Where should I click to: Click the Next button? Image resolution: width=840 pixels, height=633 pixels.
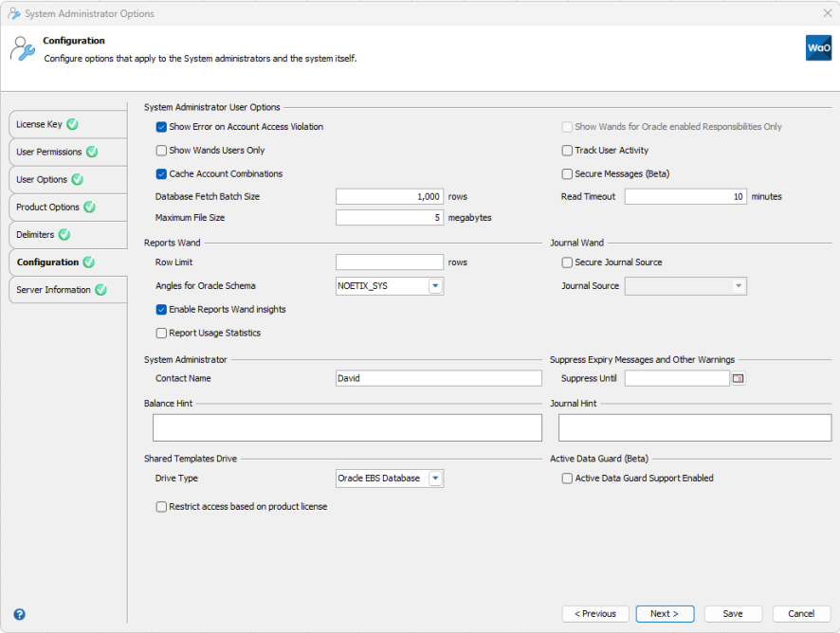[x=665, y=613]
